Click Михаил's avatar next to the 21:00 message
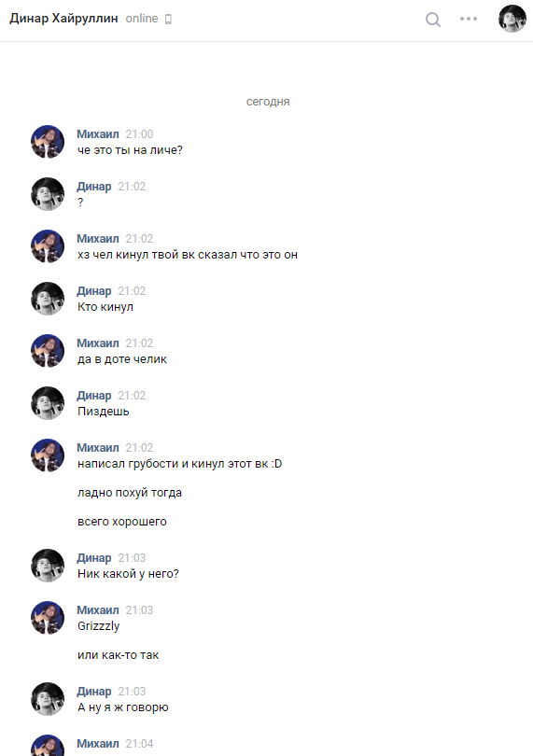Viewport: 533px width, 756px height. [48, 142]
